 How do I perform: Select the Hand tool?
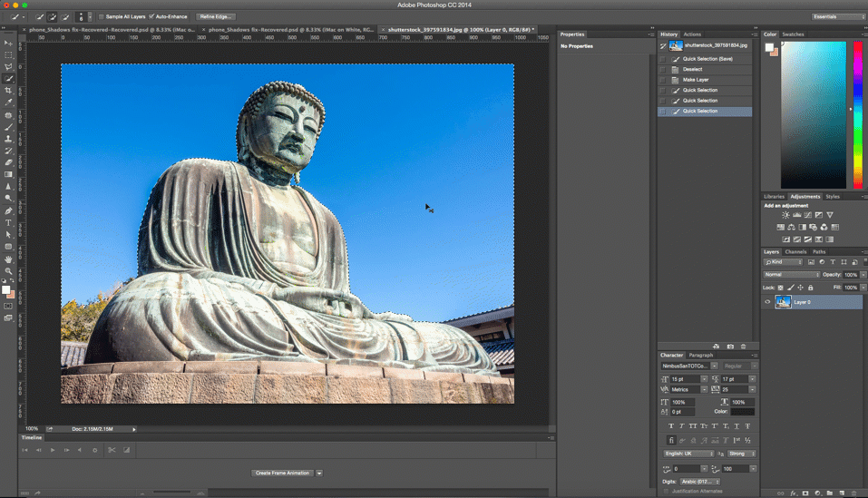tap(9, 259)
